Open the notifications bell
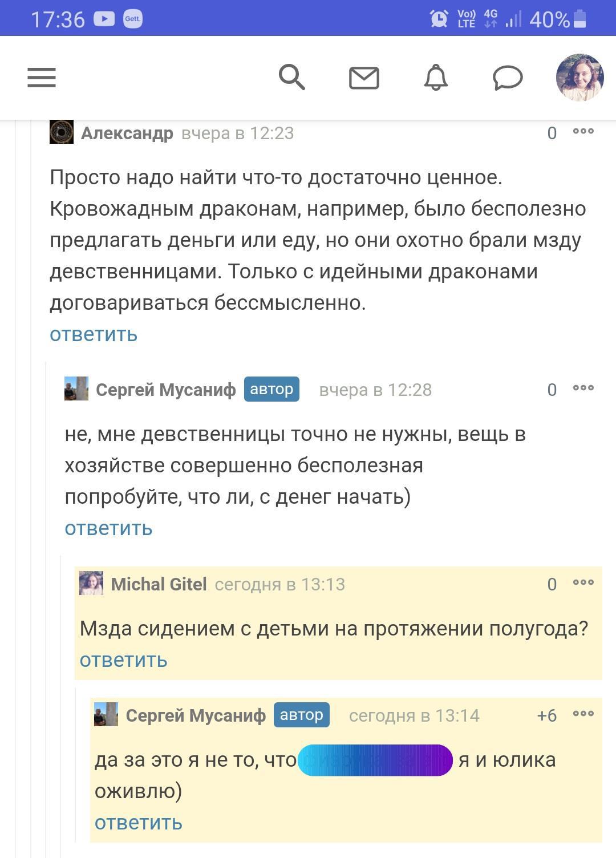 [436, 77]
